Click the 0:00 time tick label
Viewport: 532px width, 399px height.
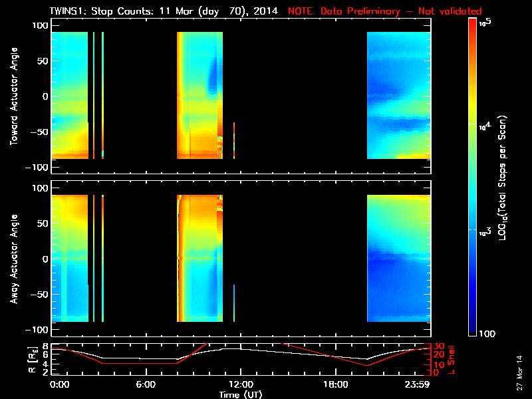point(59,384)
